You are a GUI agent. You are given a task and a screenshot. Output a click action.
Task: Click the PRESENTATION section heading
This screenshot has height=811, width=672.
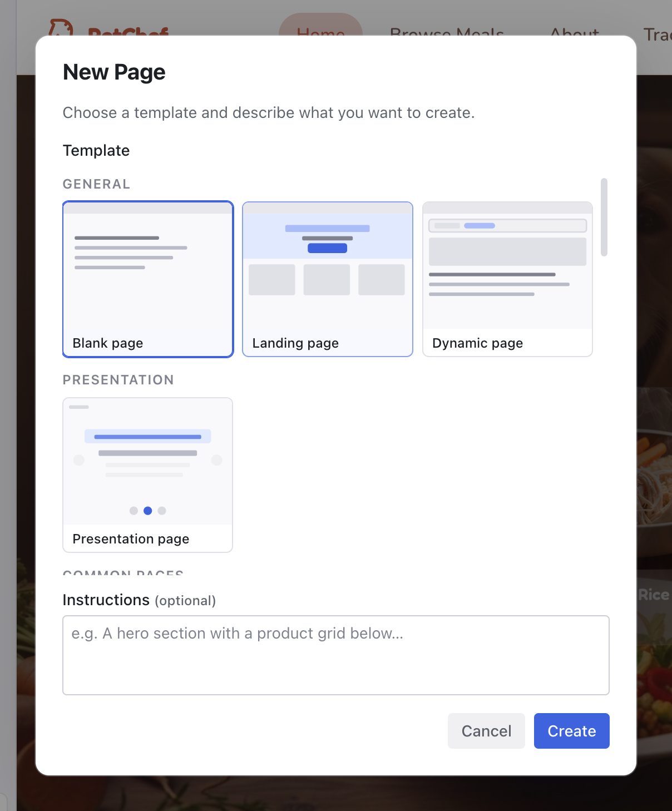118,380
